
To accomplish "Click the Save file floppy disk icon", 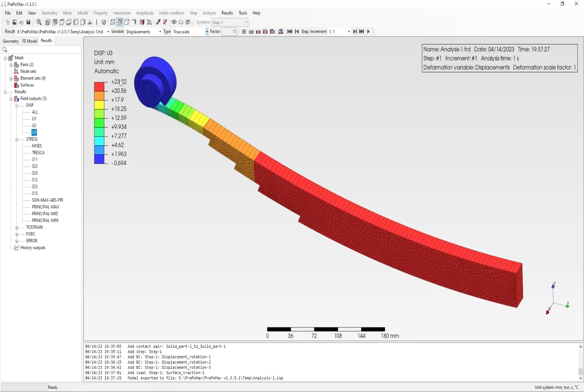I will click(x=28, y=22).
